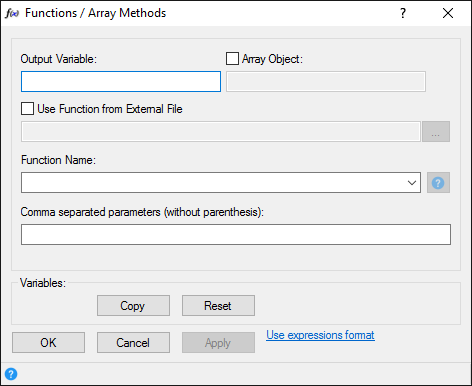Copy the variables with the Copy button
Screen dimensions: 472x386
point(133,305)
